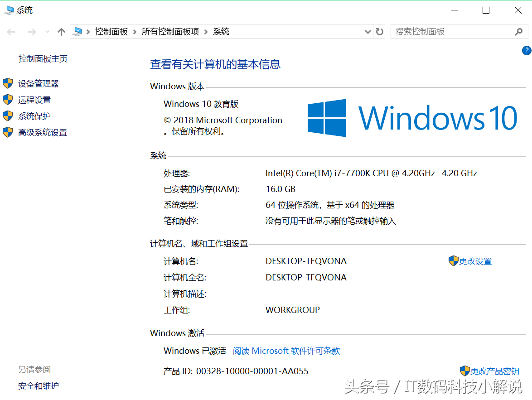This screenshot has height=400, width=532.
Task: Minimize the 系统 window
Action: tap(455, 10)
